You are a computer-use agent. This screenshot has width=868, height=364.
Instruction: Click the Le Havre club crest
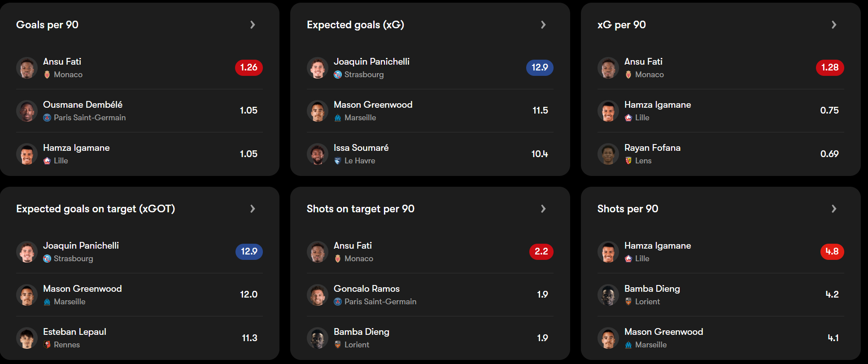click(x=338, y=161)
